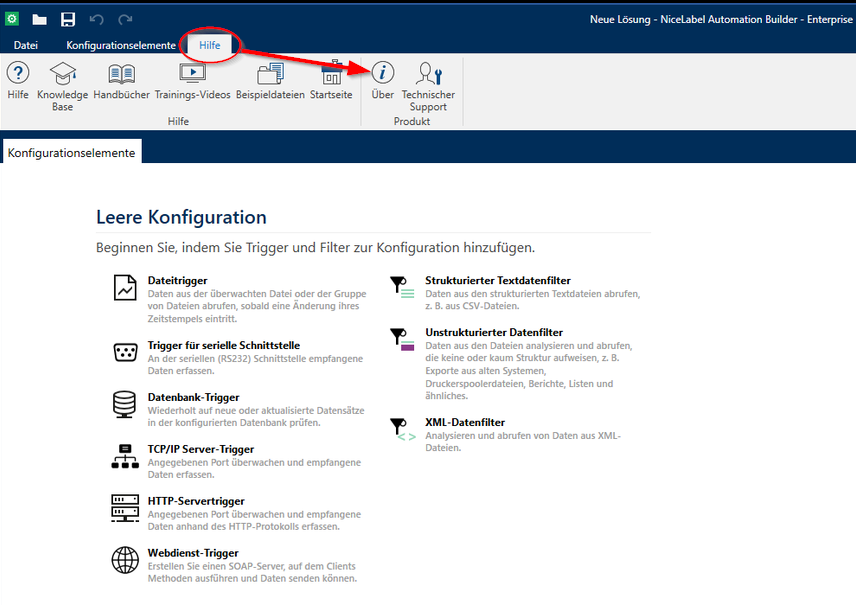Open the Datei menu tab

(x=26, y=45)
